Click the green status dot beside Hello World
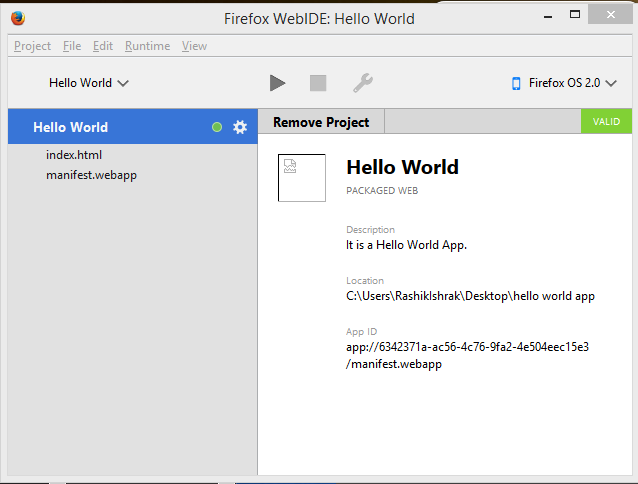This screenshot has height=484, width=638. [x=217, y=127]
